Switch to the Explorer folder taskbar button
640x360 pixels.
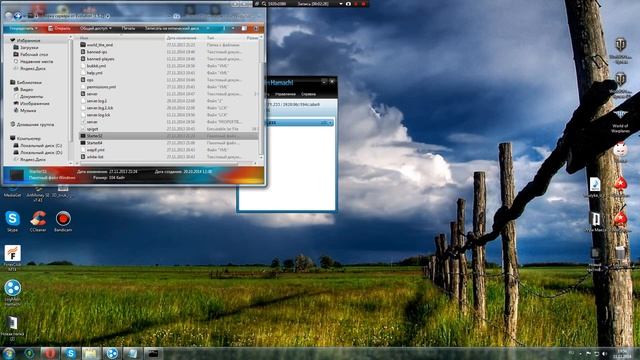pos(91,353)
